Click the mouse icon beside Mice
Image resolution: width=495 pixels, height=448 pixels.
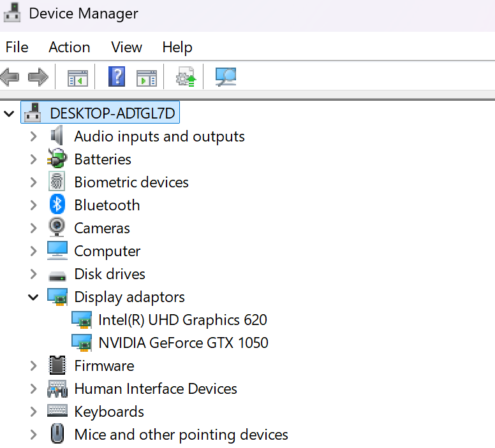coord(57,434)
